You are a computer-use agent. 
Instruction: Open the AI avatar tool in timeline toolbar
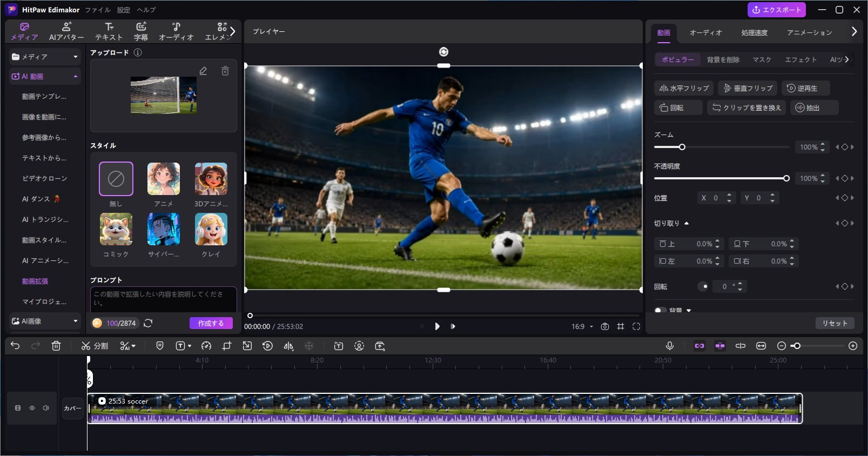pyautogui.click(x=359, y=346)
